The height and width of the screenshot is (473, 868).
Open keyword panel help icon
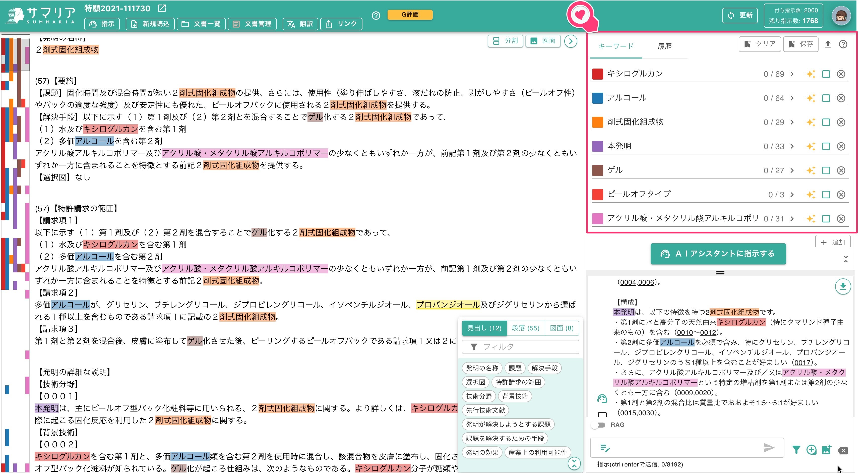pos(843,44)
